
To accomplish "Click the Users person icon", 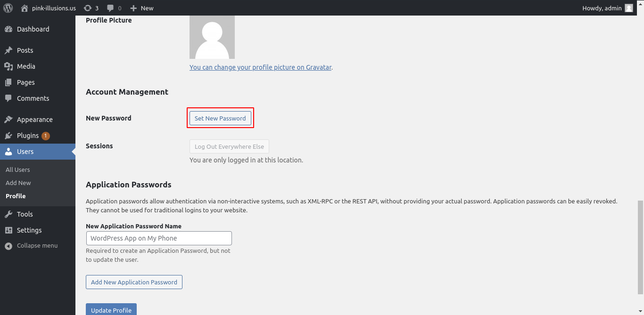I will point(8,152).
